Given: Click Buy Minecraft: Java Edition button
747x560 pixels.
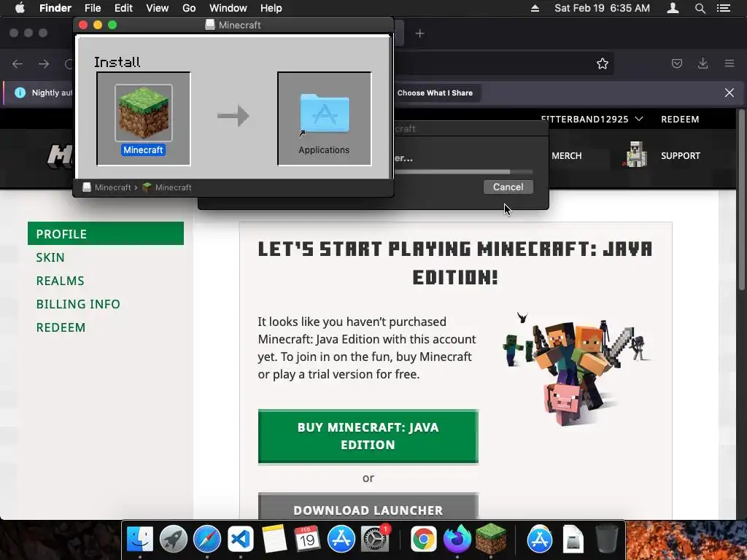Looking at the screenshot, I should click(x=368, y=436).
